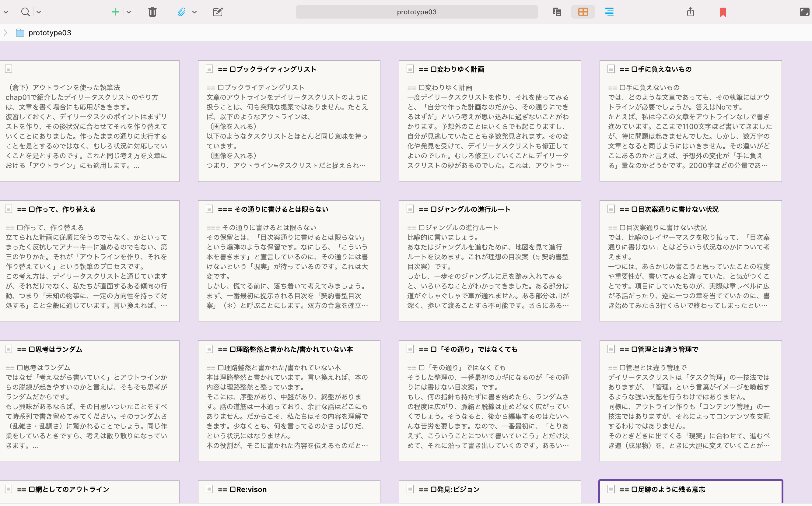Open the dropdown next to the plus button
Viewport: 812px width, 506px height.
point(129,12)
